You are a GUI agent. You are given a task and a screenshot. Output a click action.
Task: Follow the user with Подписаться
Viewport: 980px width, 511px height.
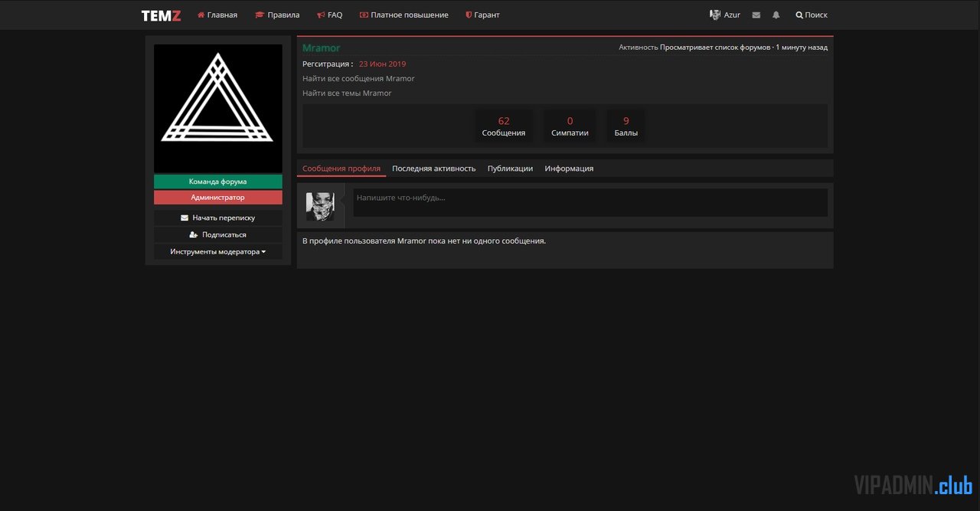point(218,234)
